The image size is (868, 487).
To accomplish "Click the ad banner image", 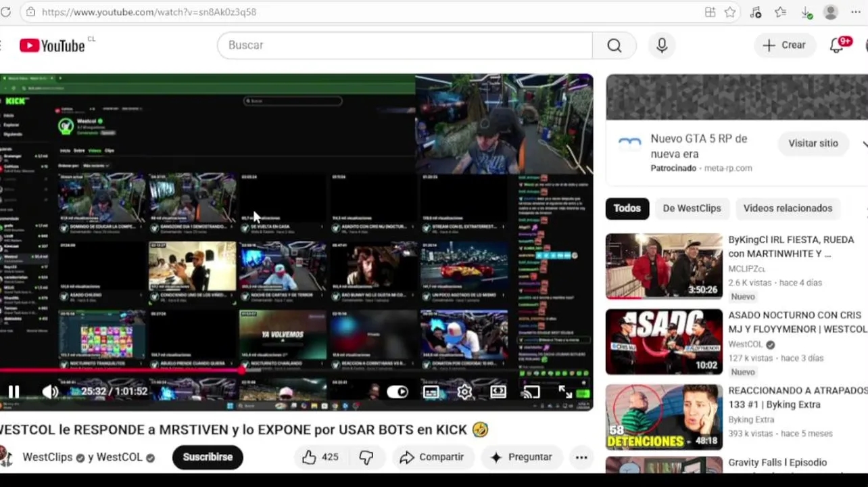I will (737, 97).
